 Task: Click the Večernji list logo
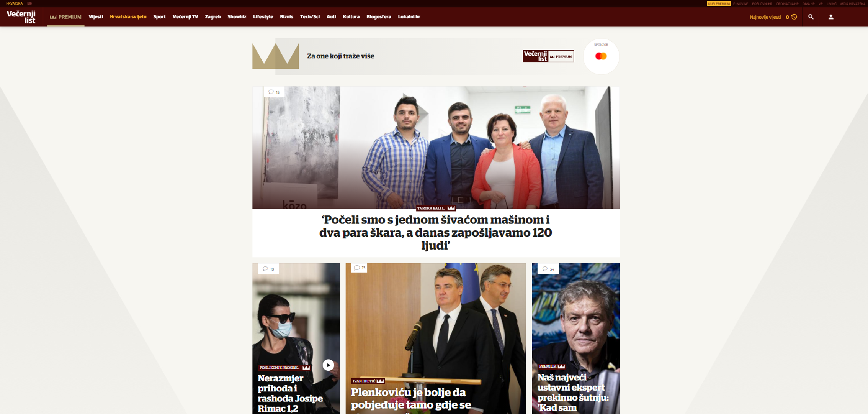[x=21, y=16]
